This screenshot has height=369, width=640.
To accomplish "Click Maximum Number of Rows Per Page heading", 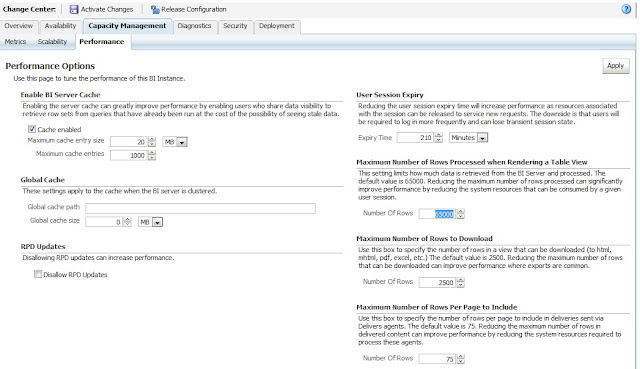I will pos(437,307).
